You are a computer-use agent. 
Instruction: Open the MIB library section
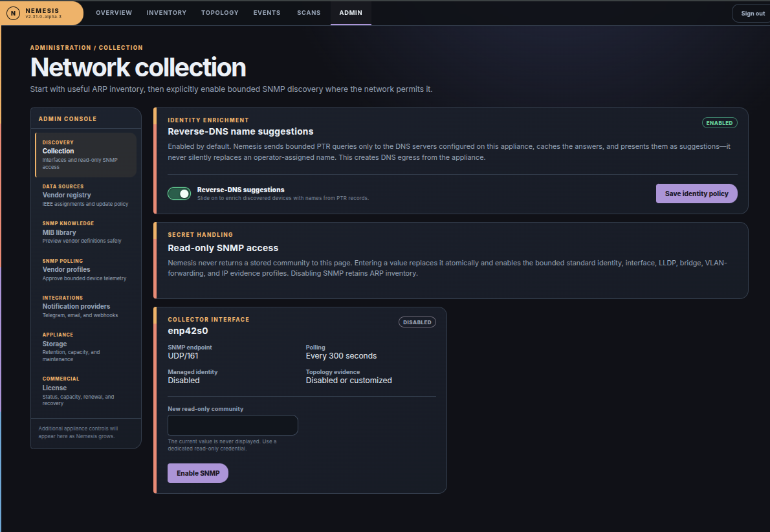click(86, 232)
